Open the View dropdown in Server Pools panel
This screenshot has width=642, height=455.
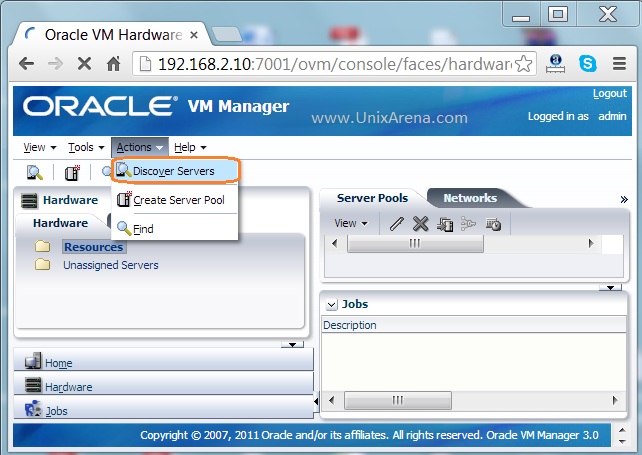pos(351,224)
